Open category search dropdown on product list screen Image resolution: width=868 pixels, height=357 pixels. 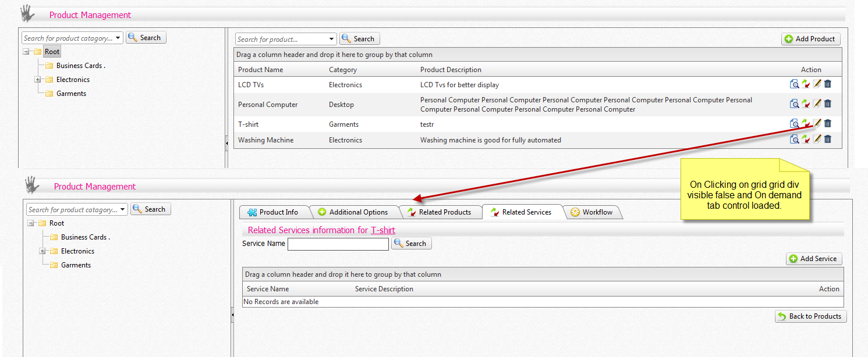[118, 38]
